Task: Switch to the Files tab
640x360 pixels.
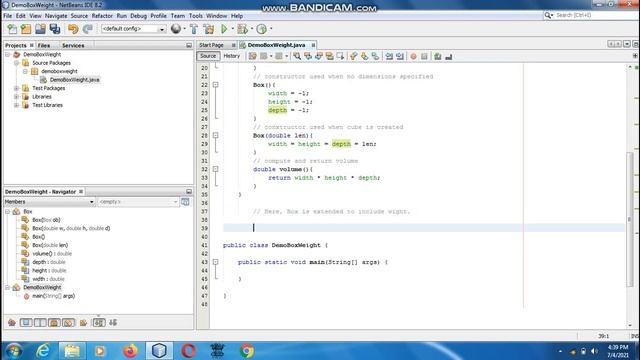Action: point(44,45)
